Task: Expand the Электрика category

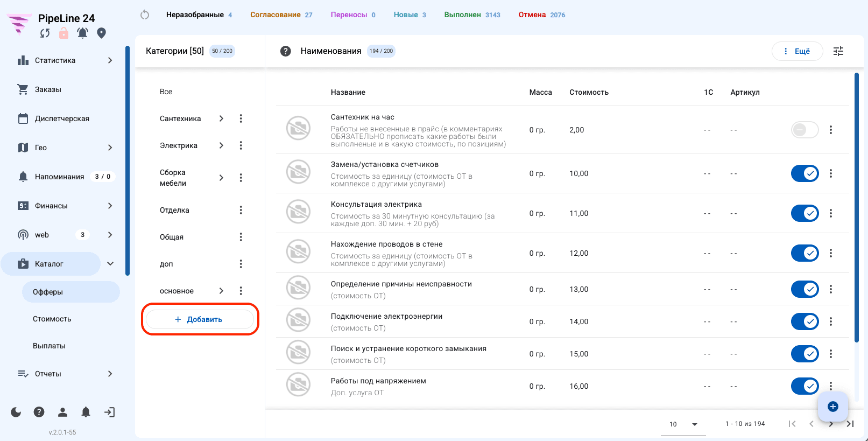Action: 221,145
